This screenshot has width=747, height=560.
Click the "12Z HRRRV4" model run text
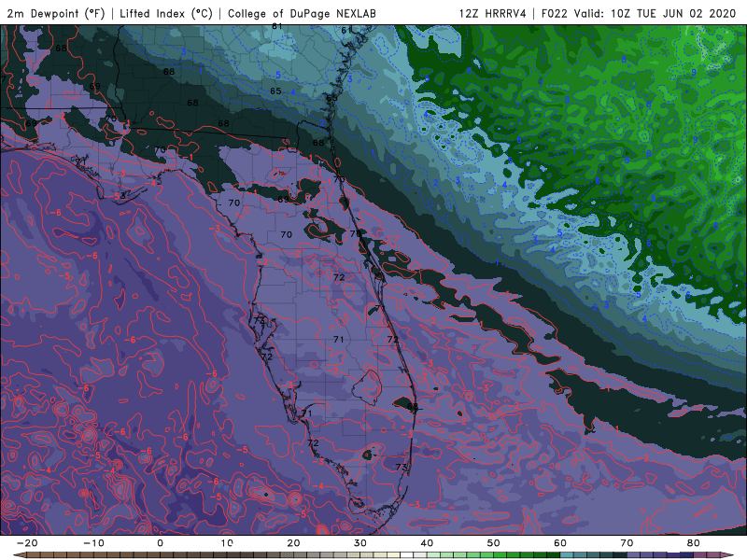493,13
